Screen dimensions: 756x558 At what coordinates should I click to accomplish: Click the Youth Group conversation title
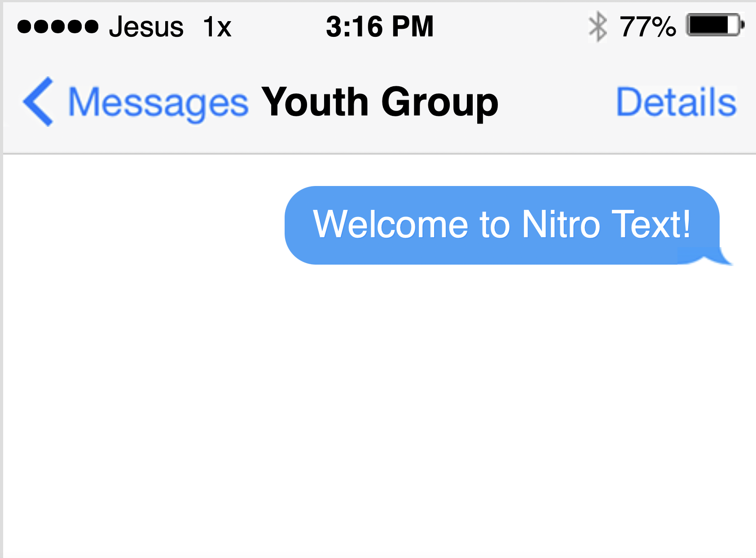point(380,103)
